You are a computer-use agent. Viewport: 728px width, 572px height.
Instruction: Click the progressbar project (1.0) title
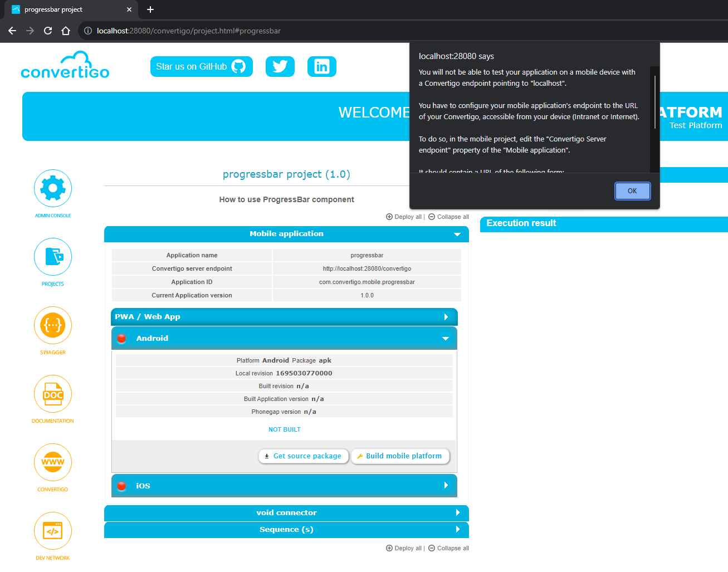coord(286,174)
